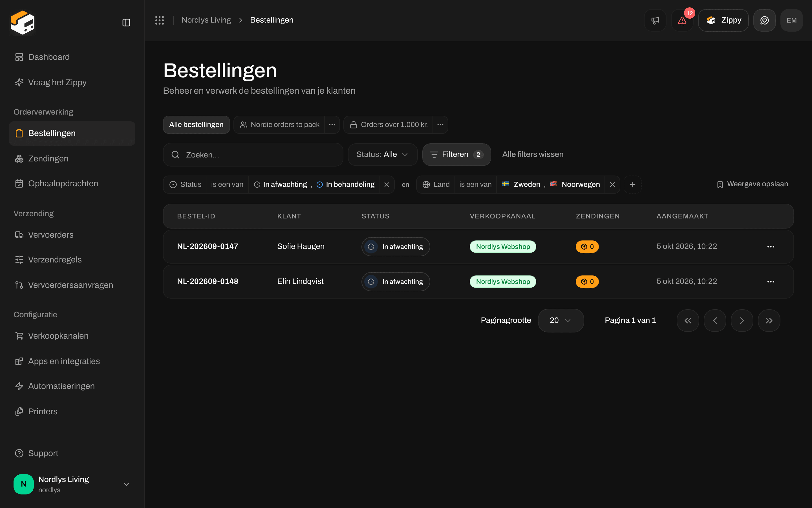
Task: Open the apps grid launcher icon
Action: pos(159,20)
